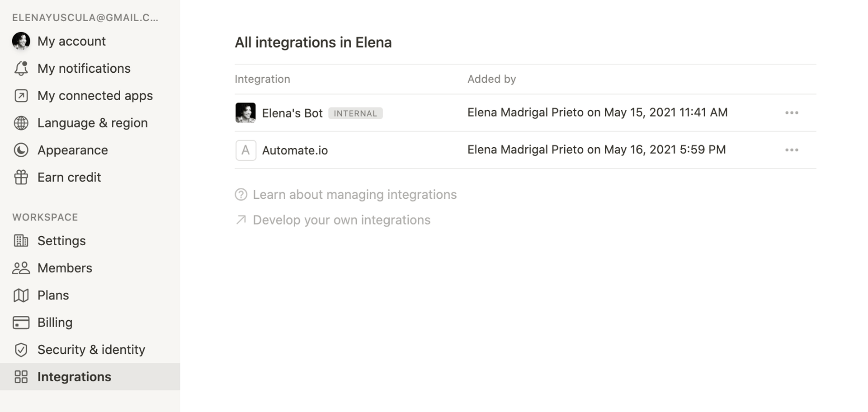
Task: Click the map icon next to Plans
Action: click(x=21, y=295)
